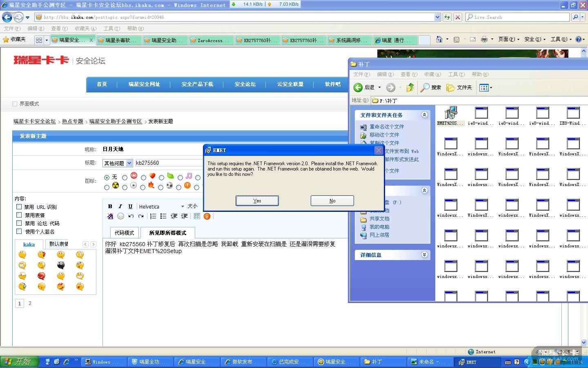
Task: Click the IE Print icon
Action: pyautogui.click(x=484, y=39)
